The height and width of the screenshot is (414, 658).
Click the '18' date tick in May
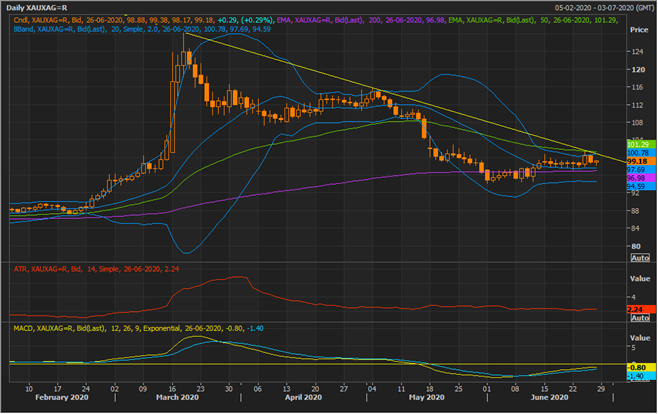coord(429,389)
